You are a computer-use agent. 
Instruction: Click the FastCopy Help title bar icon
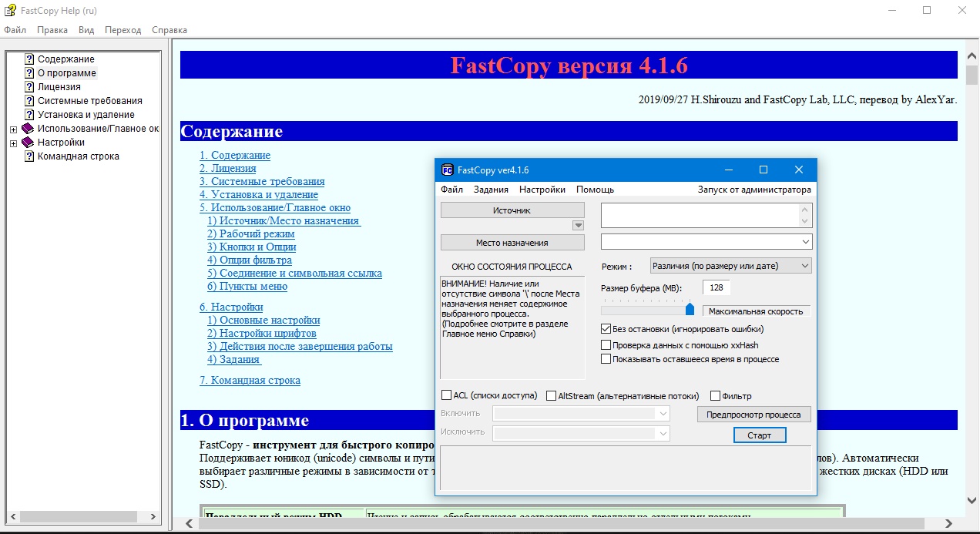tap(11, 10)
